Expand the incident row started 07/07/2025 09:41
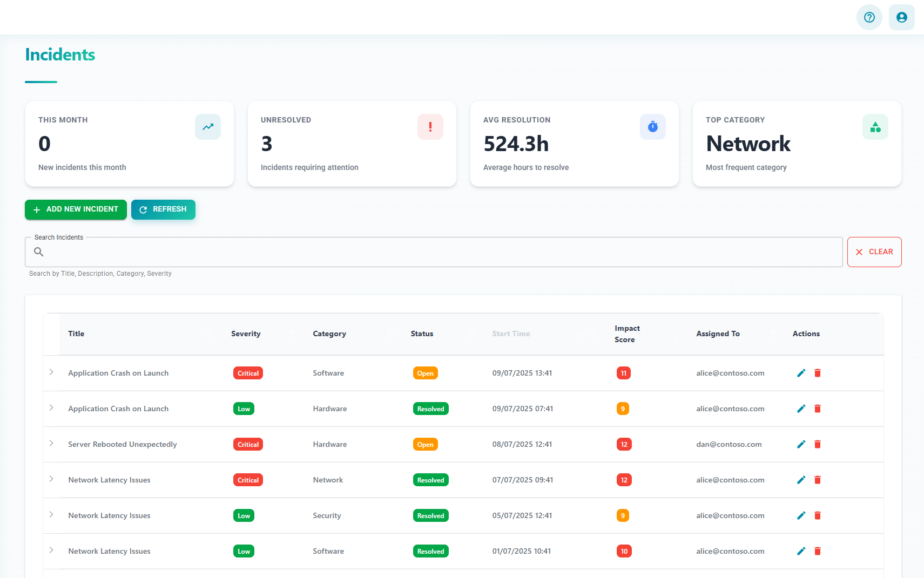Screen dimensions: 924x578 coord(51,479)
